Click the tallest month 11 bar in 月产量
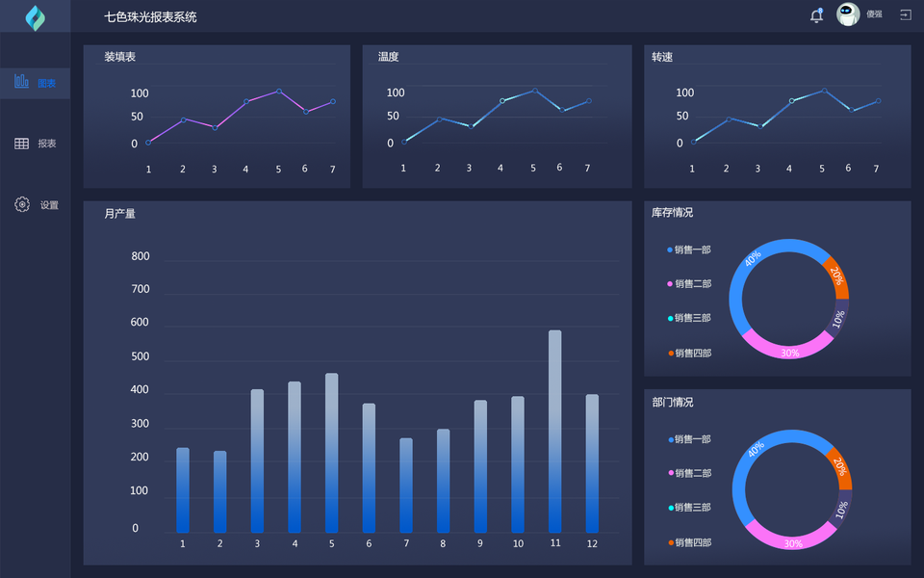924x578 pixels. [x=554, y=432]
